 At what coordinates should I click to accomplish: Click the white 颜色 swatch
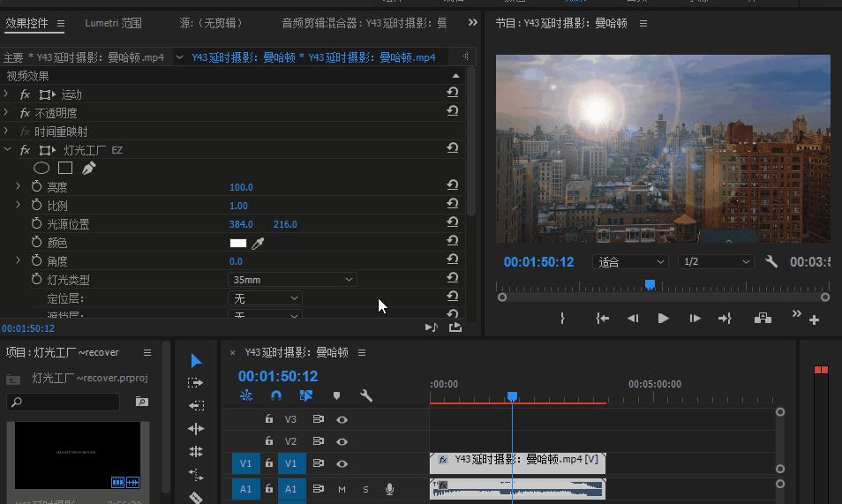click(238, 243)
